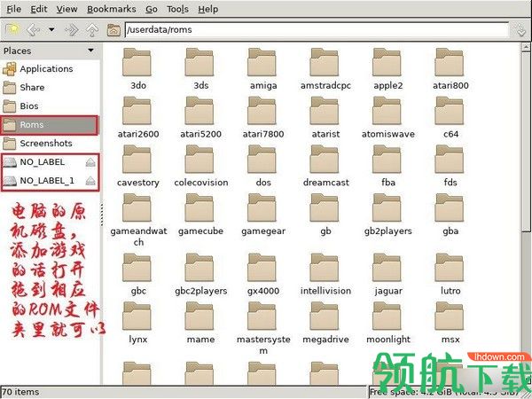
Task: Click the /userdata/roms path field
Action: coord(317,30)
